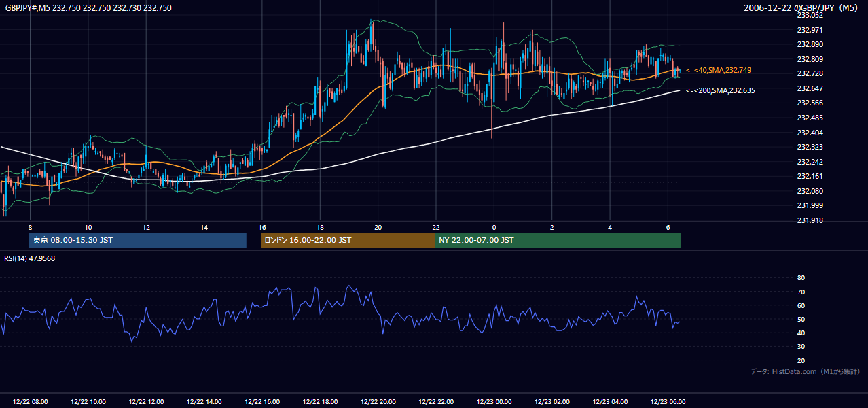Click the bottom timeline label 12/23 06:00
The image size is (868, 408).
point(668,402)
